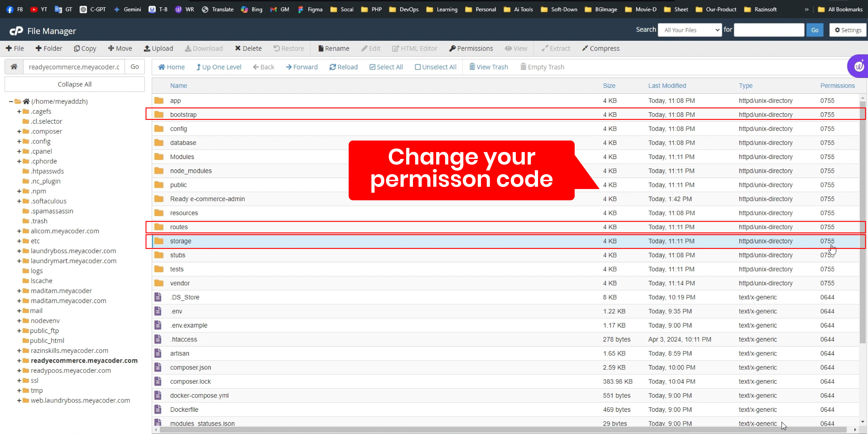
Task: Click View Trash to see deleted items
Action: 488,67
